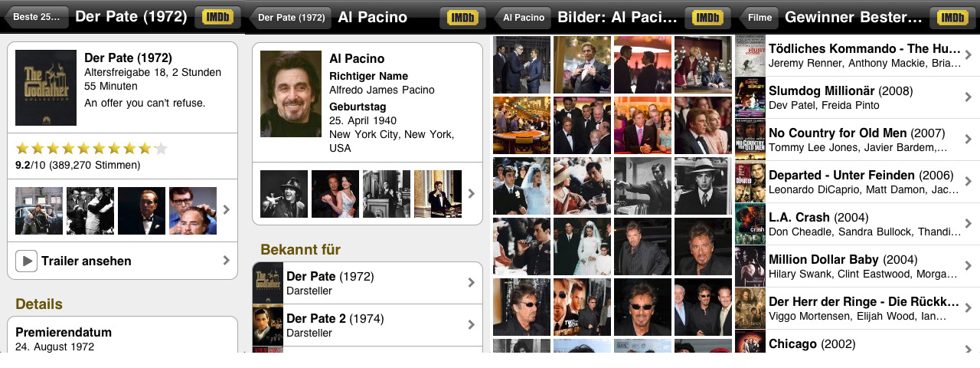980x368 pixels.
Task: Open Der Herr der Ringe - Die Rückk... entry
Action: [857, 308]
